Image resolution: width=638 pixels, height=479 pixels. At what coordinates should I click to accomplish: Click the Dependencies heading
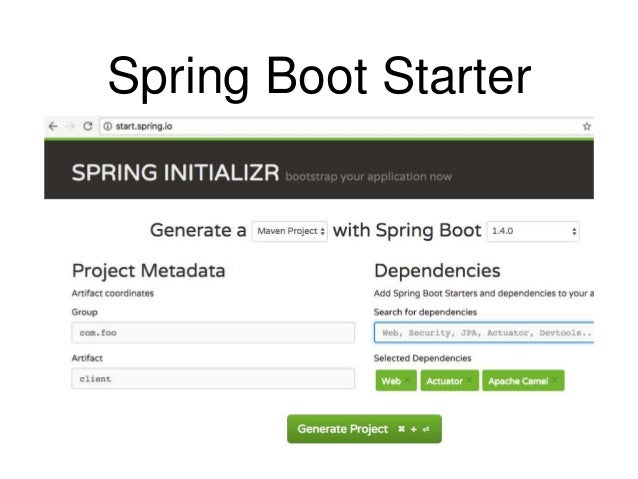437,271
